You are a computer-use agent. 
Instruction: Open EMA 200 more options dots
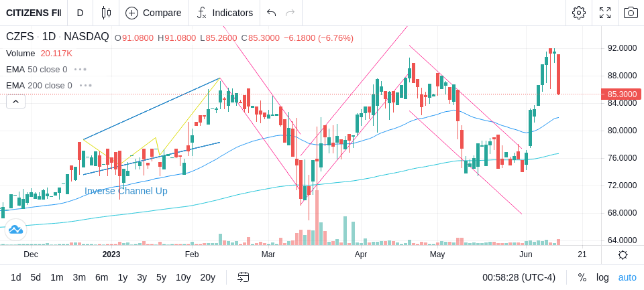pyautogui.click(x=85, y=85)
